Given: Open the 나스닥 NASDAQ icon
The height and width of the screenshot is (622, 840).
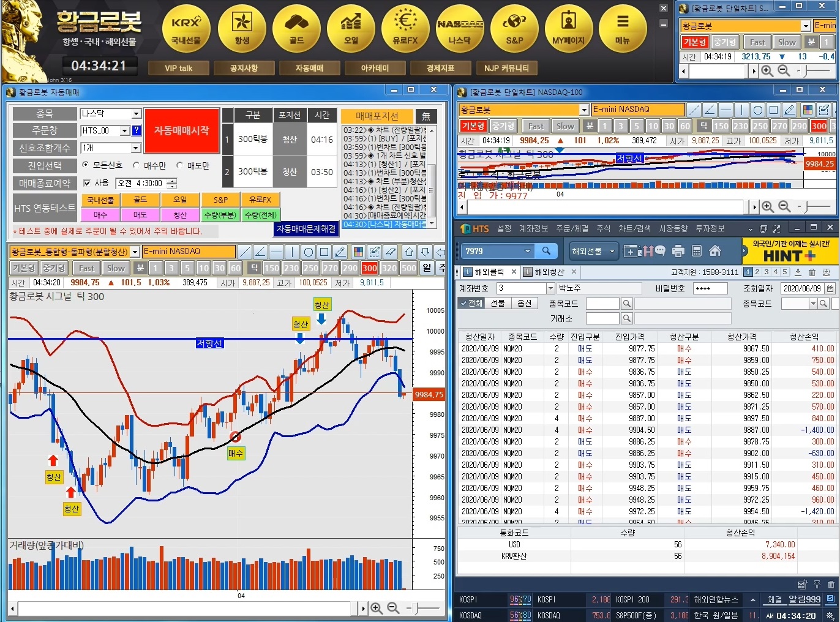Looking at the screenshot, I should coord(460,28).
